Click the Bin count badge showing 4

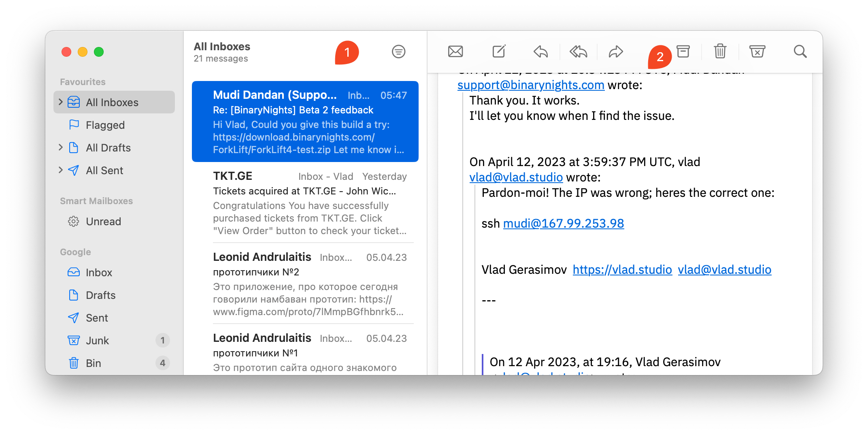tap(163, 363)
